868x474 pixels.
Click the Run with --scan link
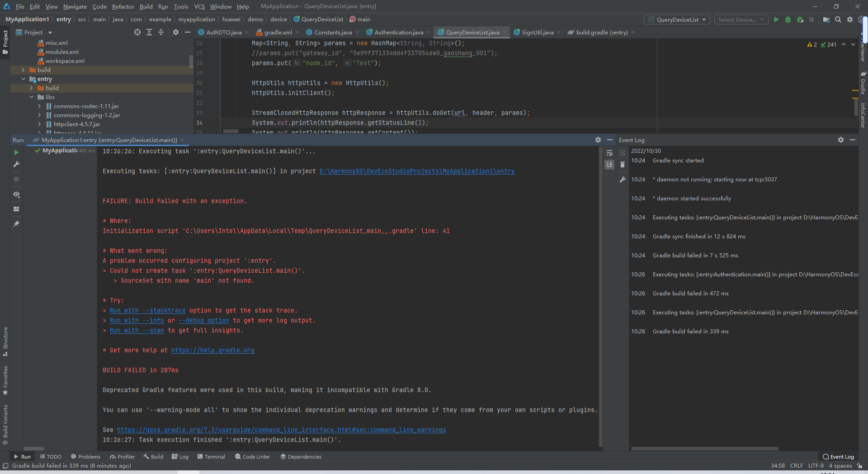click(x=137, y=331)
